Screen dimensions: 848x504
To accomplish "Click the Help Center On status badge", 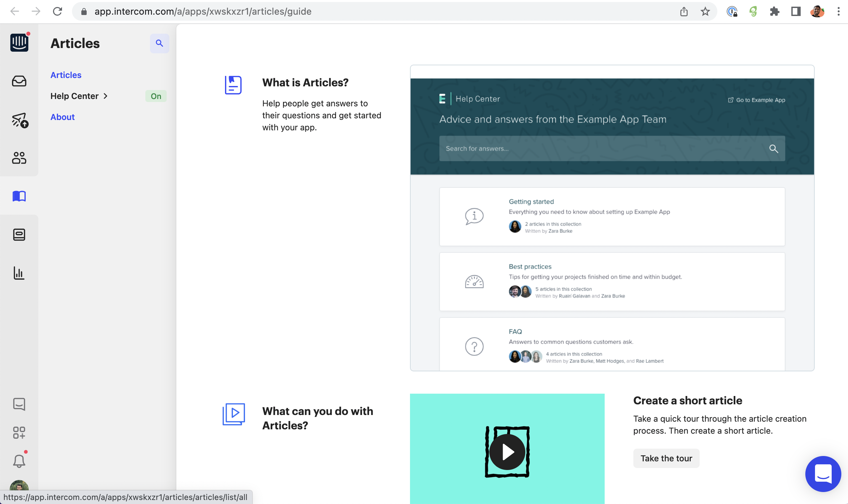I will click(156, 96).
